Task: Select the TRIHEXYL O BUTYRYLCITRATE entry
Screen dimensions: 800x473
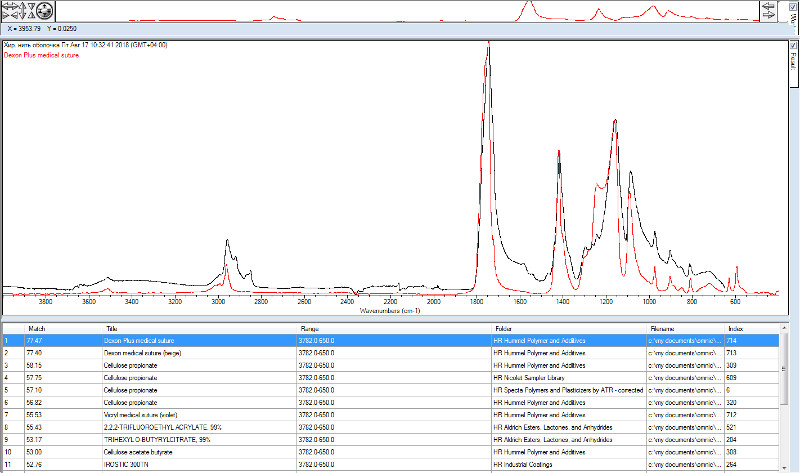Action: pyautogui.click(x=150, y=437)
